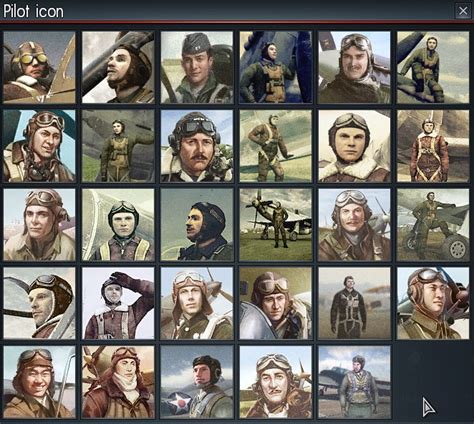
Task: Select pilot shielding eyes with raised hand
Action: point(118,303)
